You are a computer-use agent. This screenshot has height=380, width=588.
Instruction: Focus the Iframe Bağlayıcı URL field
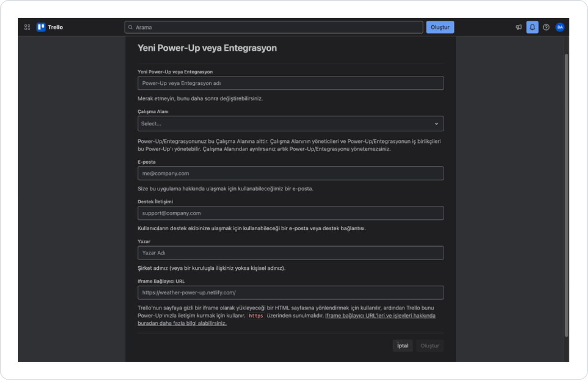pyautogui.click(x=291, y=293)
